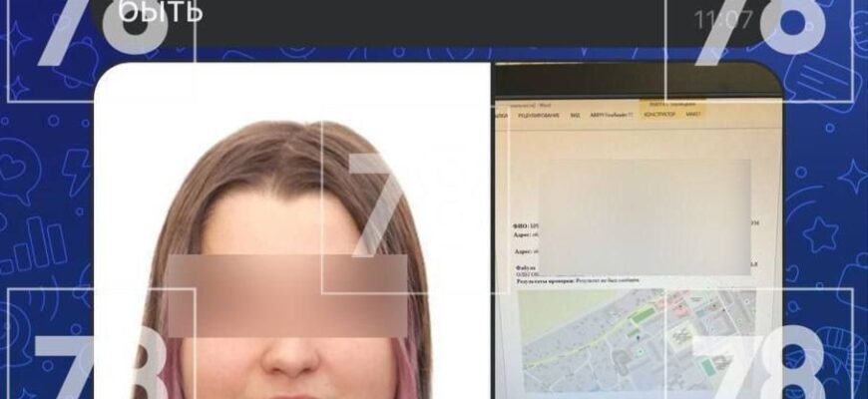This screenshot has width=868, height=399.
Task: Click the 11:07 message timestamp
Action: pyautogui.click(x=723, y=21)
